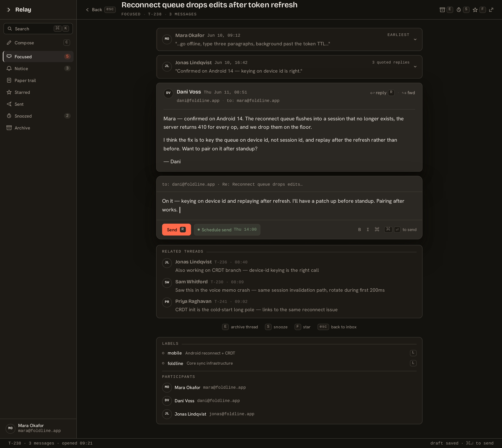Send the reply to Dani
This screenshot has height=448, width=502.
click(x=176, y=229)
